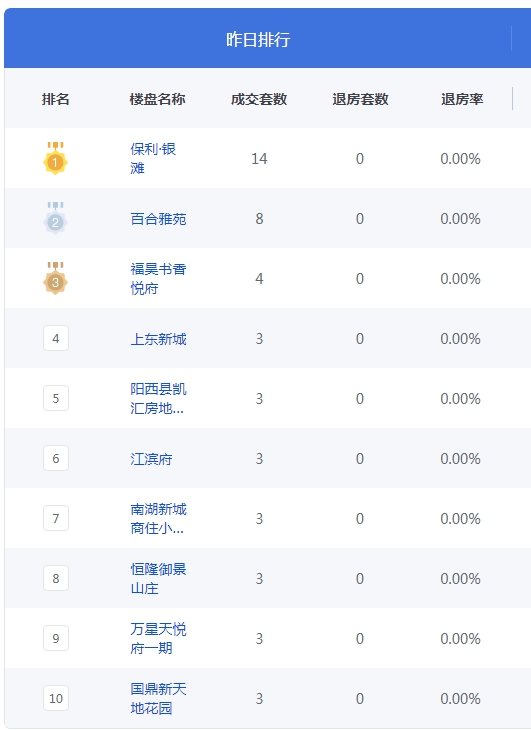Open the 南湖新城商住小... property link
Viewport: 531px width, 730px height.
click(158, 519)
